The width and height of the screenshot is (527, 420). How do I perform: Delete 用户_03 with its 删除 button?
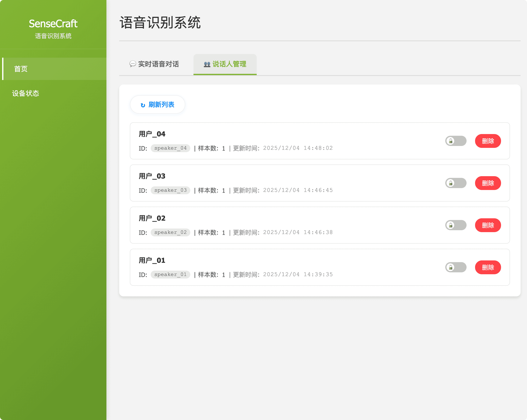488,183
